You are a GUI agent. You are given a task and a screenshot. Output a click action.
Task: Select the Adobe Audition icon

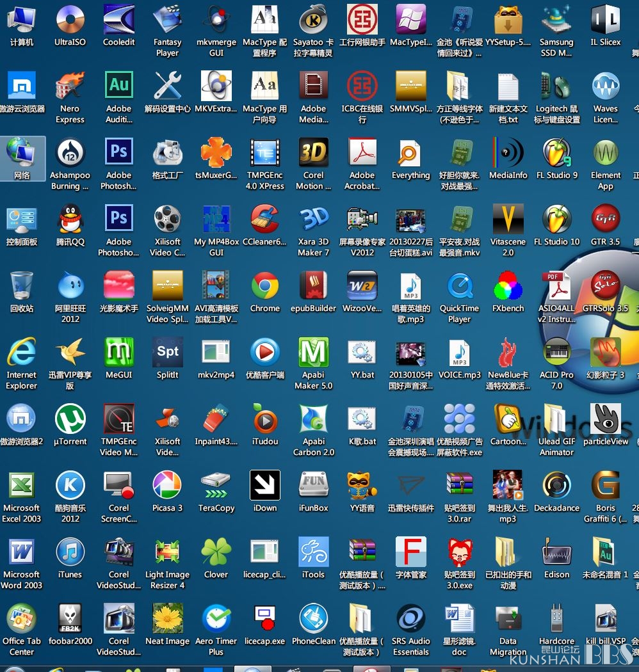point(119,86)
